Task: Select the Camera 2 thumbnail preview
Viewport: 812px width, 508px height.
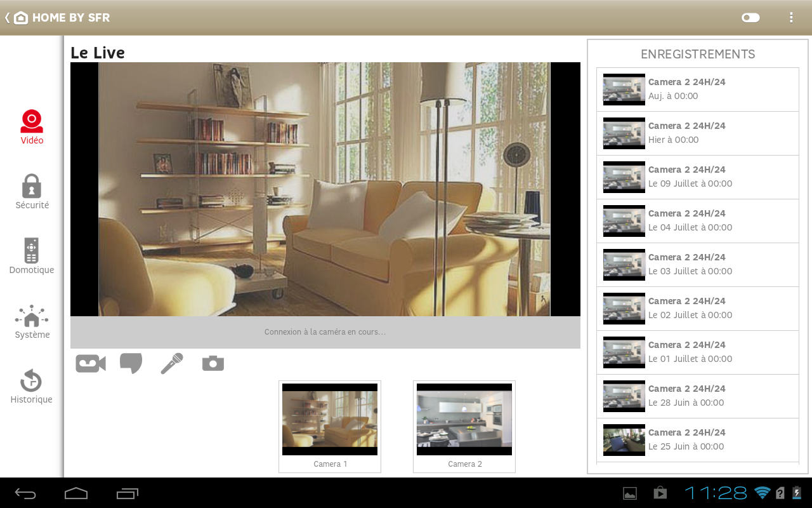Action: [464, 420]
